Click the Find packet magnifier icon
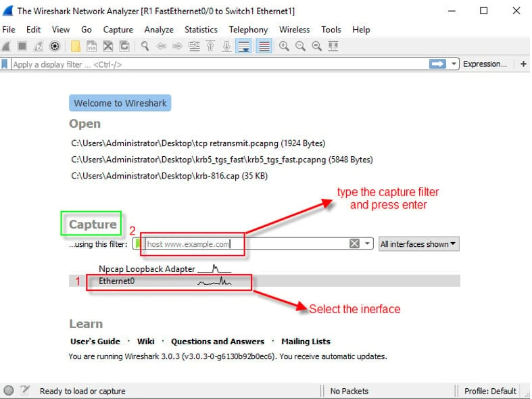Image resolution: width=532 pixels, height=399 pixels. click(144, 46)
